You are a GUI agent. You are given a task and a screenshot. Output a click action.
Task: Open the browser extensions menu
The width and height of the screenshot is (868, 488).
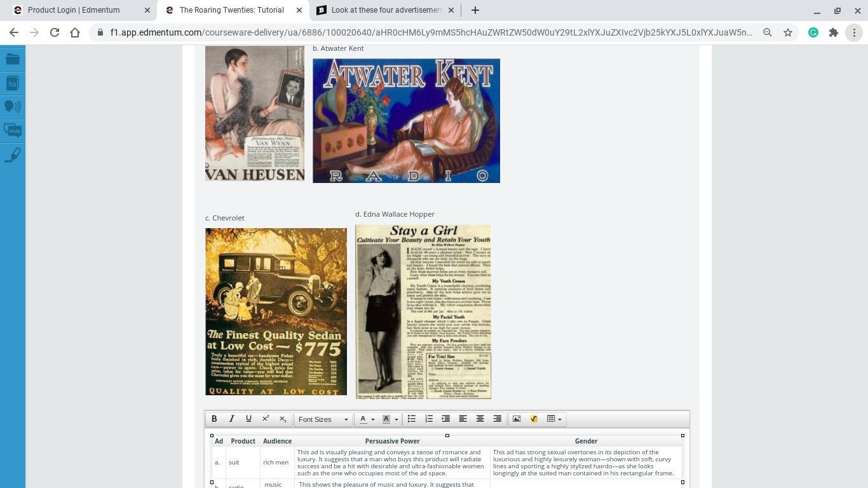(x=834, y=32)
